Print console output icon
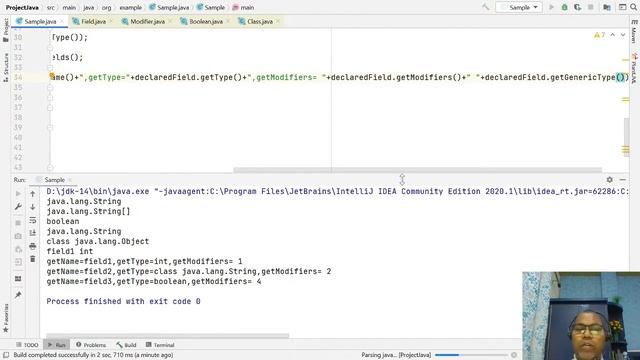This screenshot has width=640, height=360. point(33,246)
